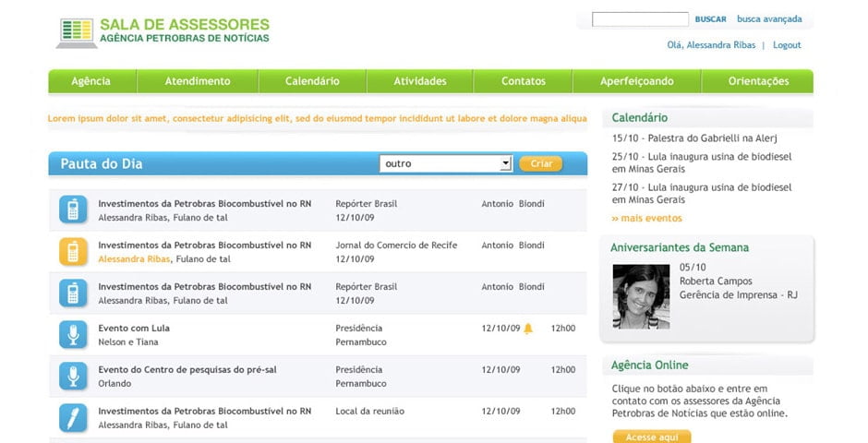
Task: Click Roberta Campos birthday photo thumbnail
Action: pos(641,296)
